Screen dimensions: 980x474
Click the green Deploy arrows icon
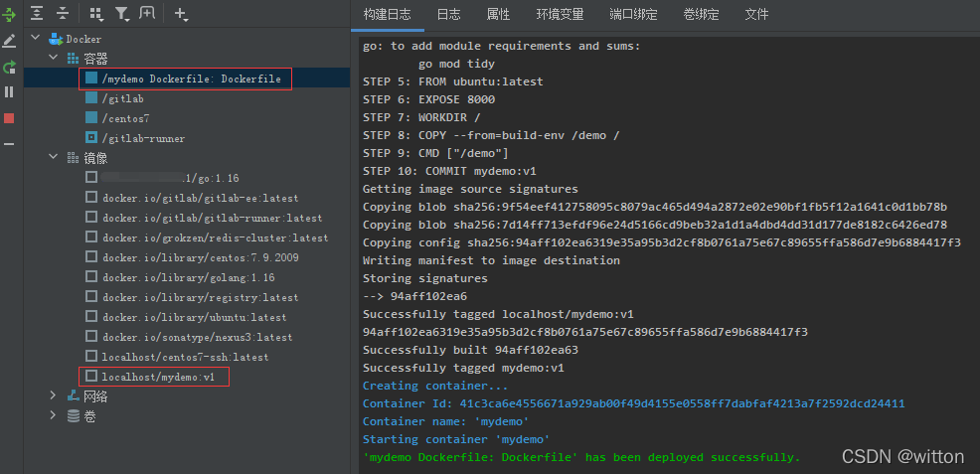click(9, 13)
